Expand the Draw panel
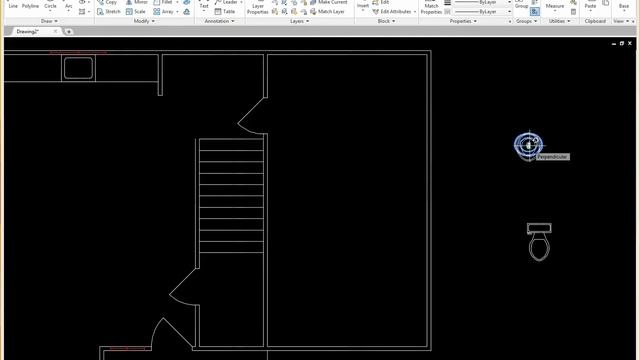Image resolution: width=640 pixels, height=360 pixels. [49, 21]
